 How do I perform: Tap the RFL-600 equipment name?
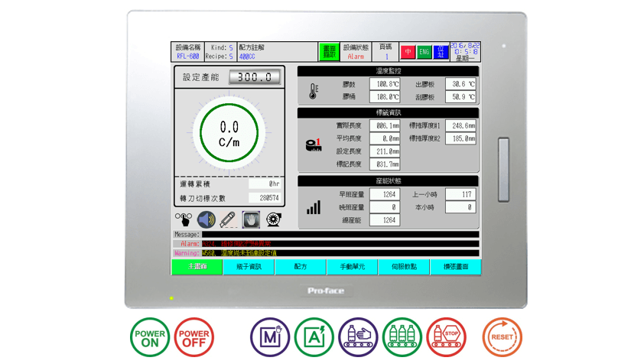187,57
